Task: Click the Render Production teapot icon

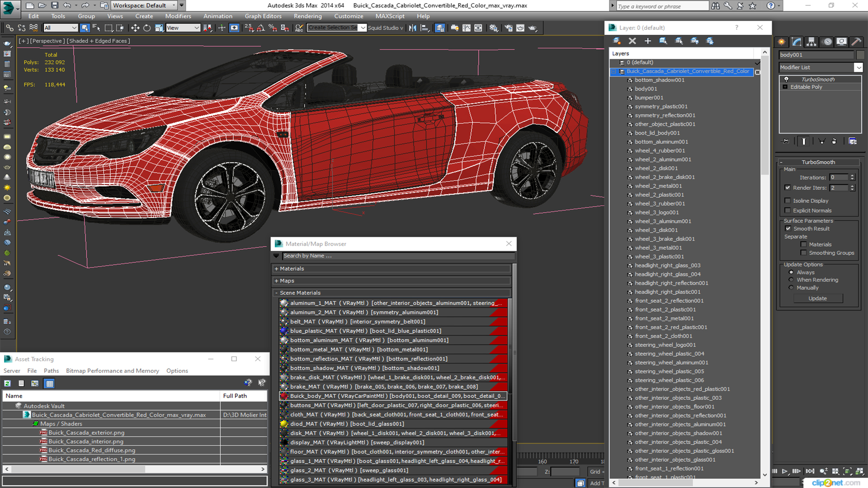Action: (x=533, y=28)
